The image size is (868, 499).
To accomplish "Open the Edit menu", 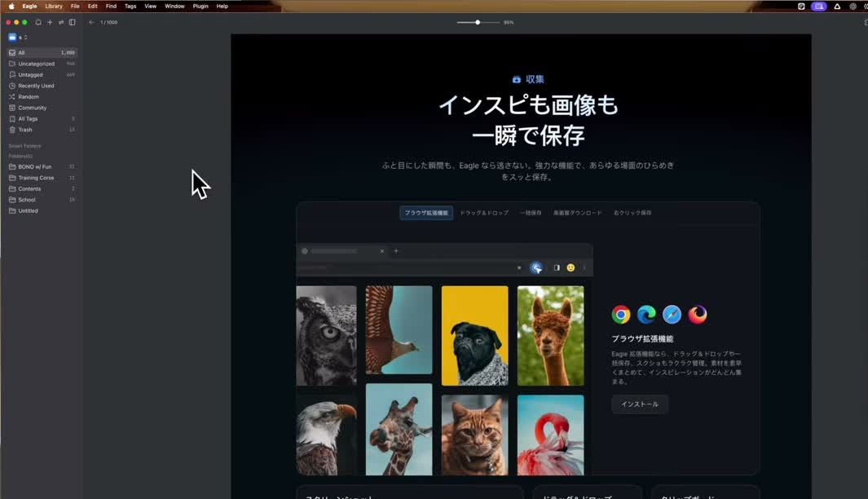I will pos(92,6).
